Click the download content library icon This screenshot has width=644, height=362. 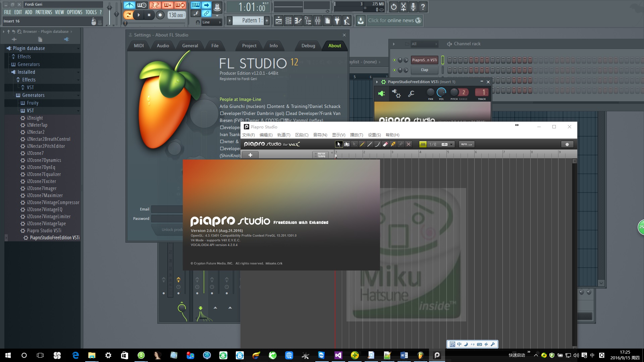pyautogui.click(x=361, y=21)
